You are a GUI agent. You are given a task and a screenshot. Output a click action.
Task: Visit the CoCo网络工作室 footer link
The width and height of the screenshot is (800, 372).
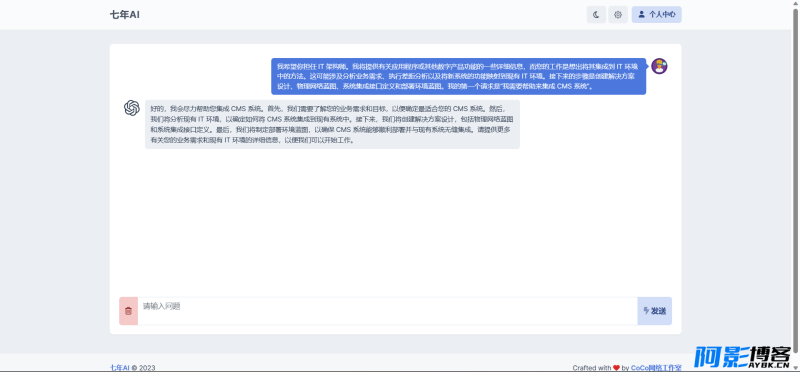pyautogui.click(x=656, y=367)
